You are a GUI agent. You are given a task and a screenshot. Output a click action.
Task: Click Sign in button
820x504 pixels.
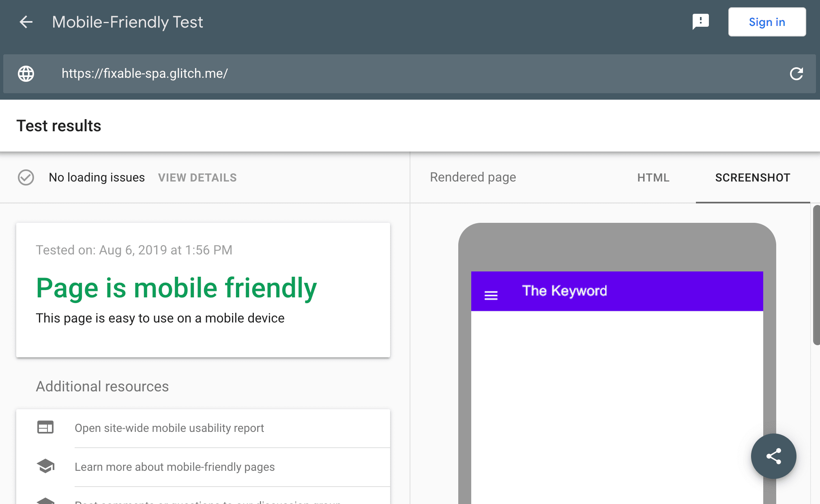[768, 21]
